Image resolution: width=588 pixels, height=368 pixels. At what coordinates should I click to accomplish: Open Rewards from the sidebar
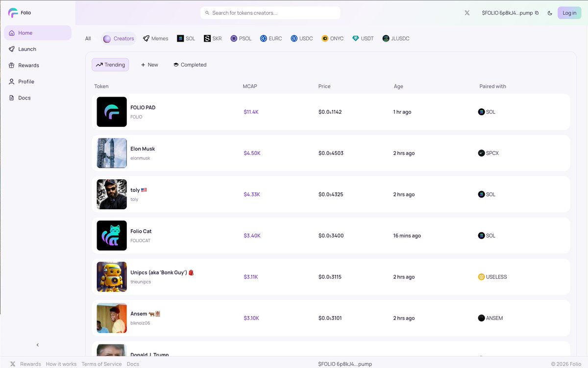38,65
